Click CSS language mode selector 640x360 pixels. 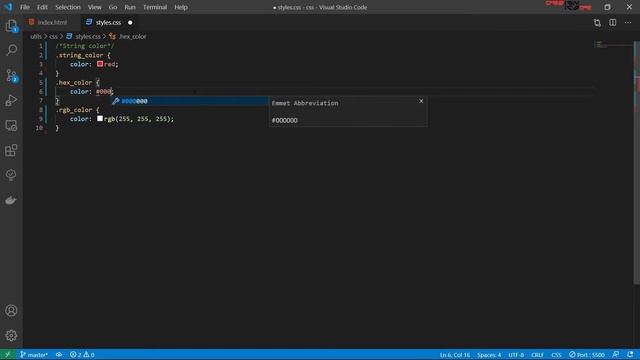(x=556, y=355)
